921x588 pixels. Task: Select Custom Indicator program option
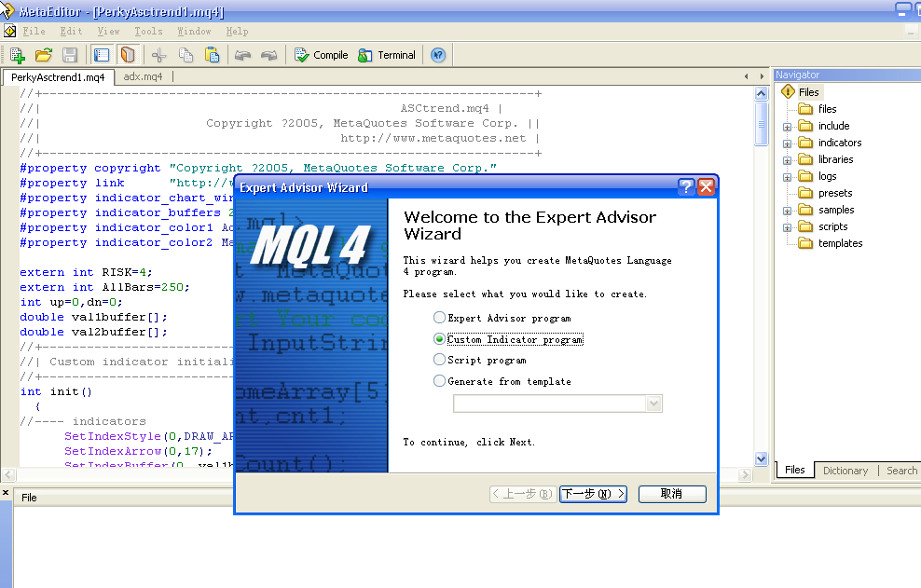(509, 339)
